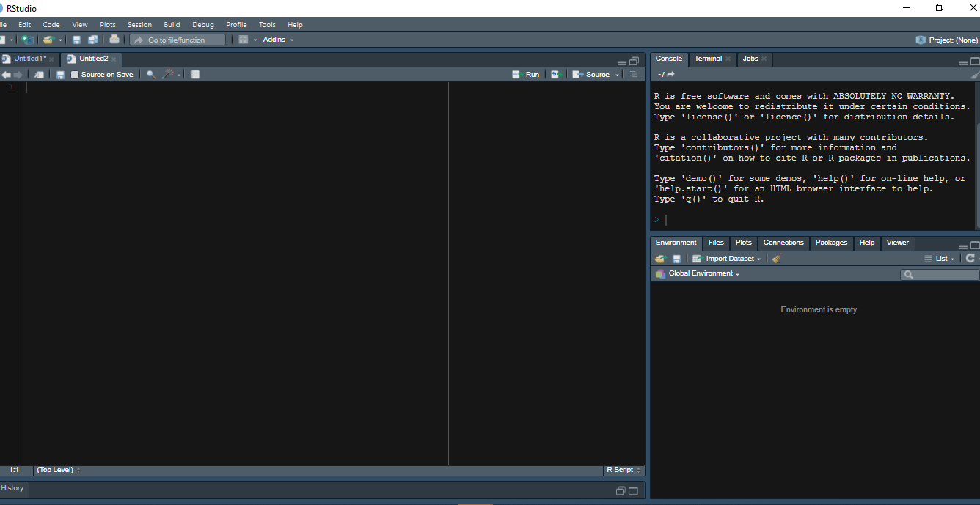The image size is (980, 505).
Task: Save current document from main toolbar
Action: click(76, 40)
